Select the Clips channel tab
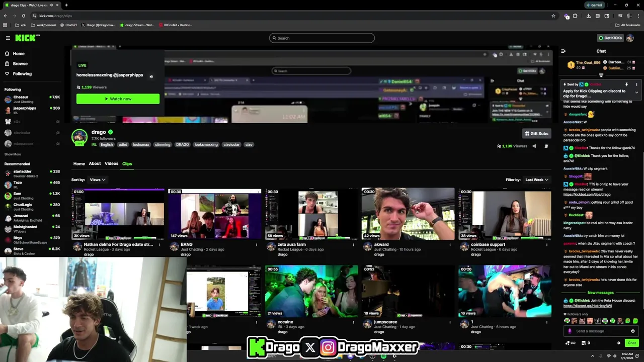Image resolution: width=644 pixels, height=362 pixels. point(127,164)
